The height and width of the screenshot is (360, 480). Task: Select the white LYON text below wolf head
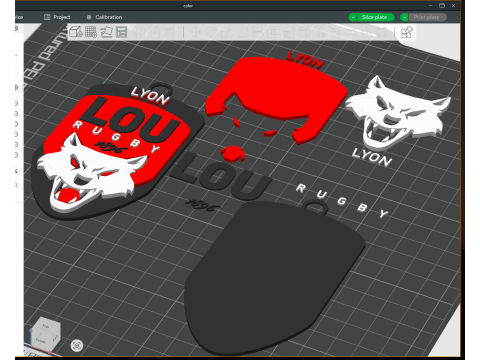click(372, 157)
